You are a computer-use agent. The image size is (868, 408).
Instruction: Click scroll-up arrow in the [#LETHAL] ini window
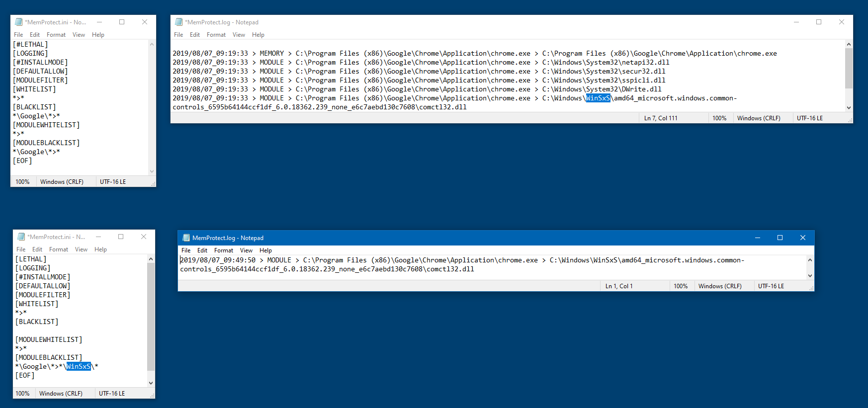(x=152, y=44)
